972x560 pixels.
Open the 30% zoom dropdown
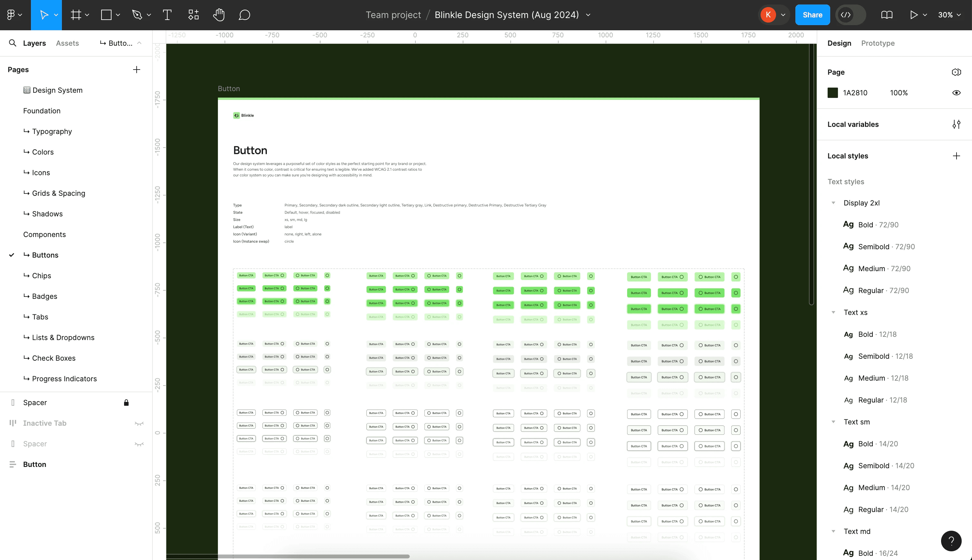pos(949,15)
